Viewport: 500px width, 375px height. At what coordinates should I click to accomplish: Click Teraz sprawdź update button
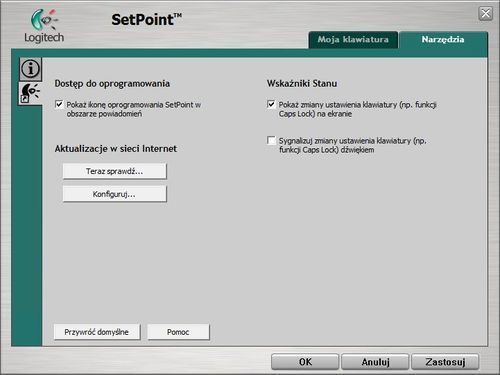click(115, 171)
